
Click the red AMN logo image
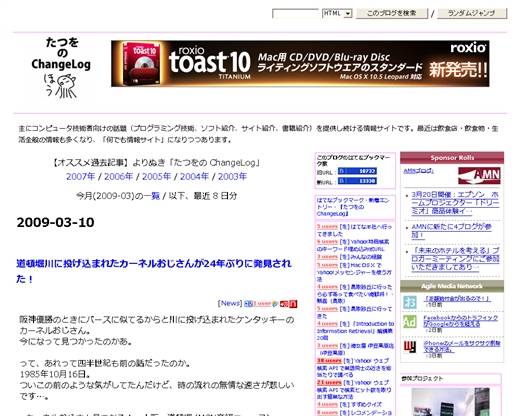(x=479, y=175)
